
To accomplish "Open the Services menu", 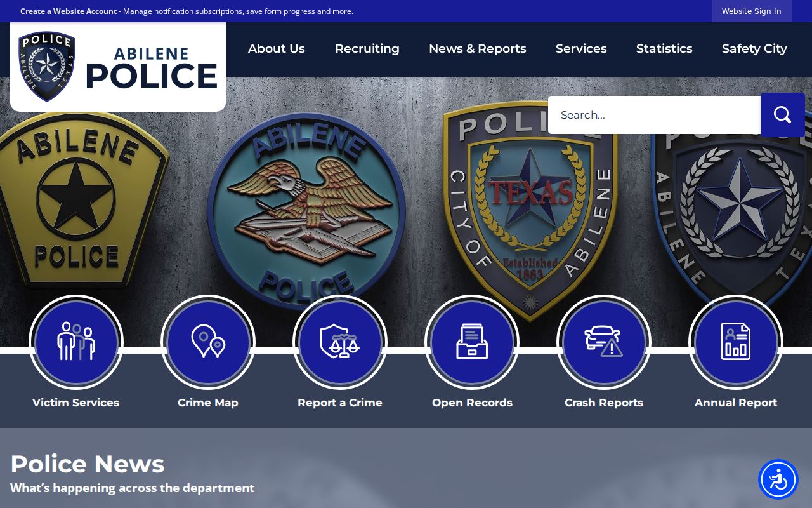I will coord(581,49).
